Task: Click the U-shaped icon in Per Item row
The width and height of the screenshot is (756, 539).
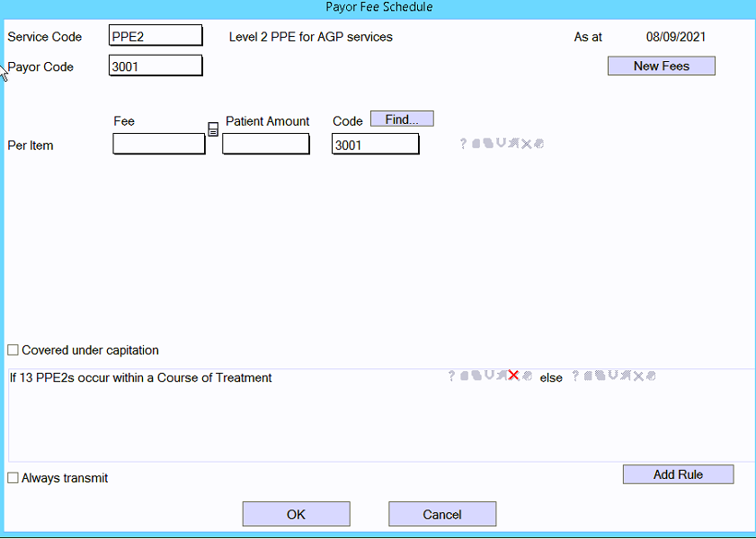Action: tap(501, 144)
